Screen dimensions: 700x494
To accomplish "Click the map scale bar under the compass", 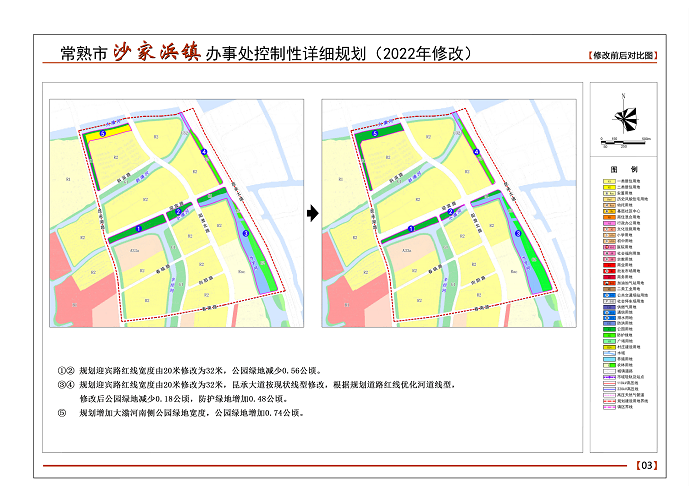I will (x=625, y=139).
